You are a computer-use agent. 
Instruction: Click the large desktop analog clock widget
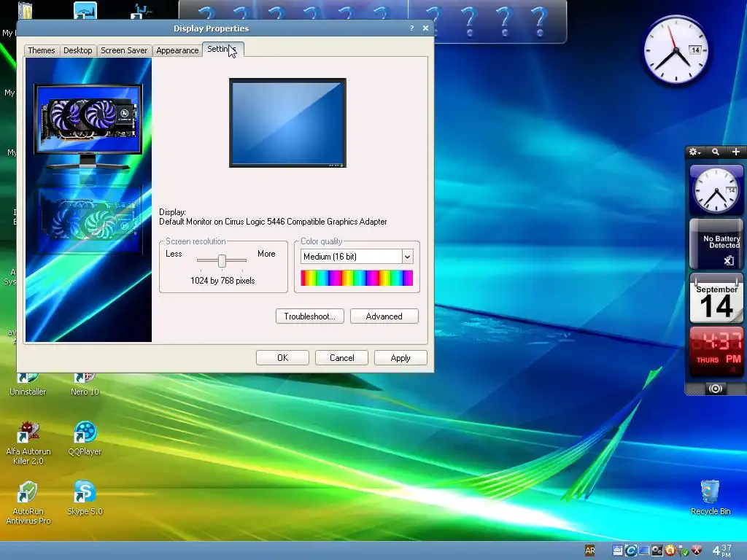676,50
